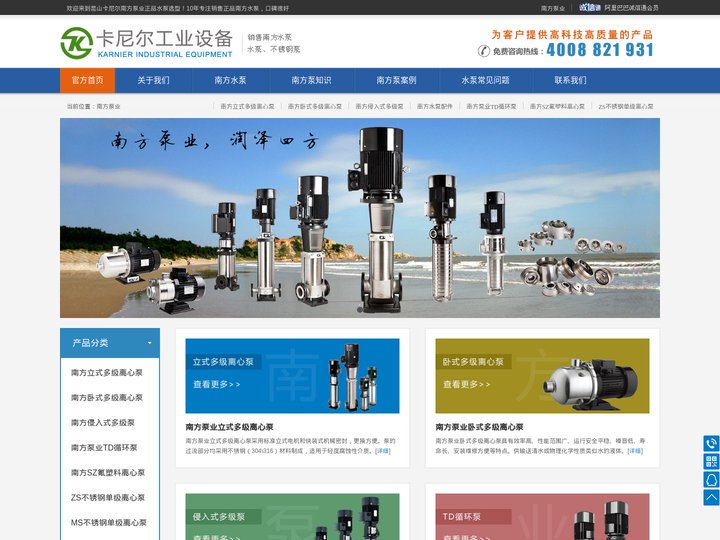The image size is (720, 540).
Task: Click the hotline phone handset icon
Action: pyautogui.click(x=484, y=51)
